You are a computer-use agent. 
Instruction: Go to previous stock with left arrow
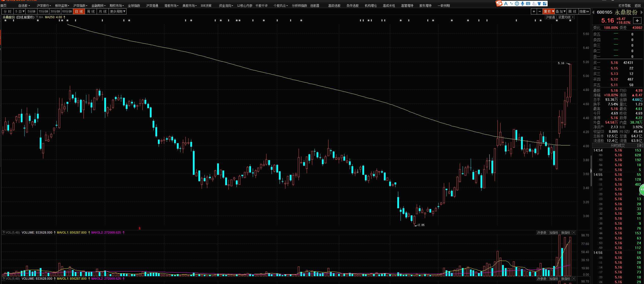click(593, 12)
